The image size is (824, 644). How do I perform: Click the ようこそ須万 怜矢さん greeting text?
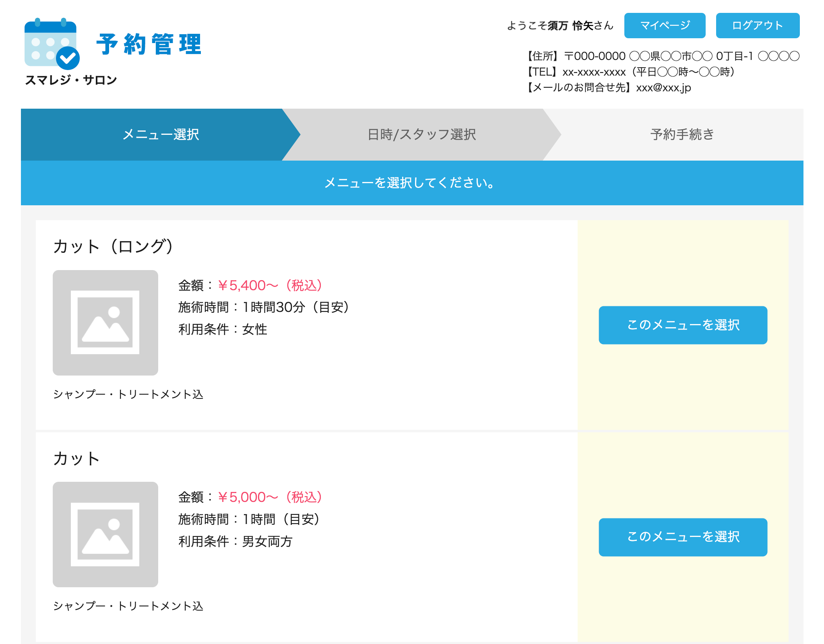(559, 25)
